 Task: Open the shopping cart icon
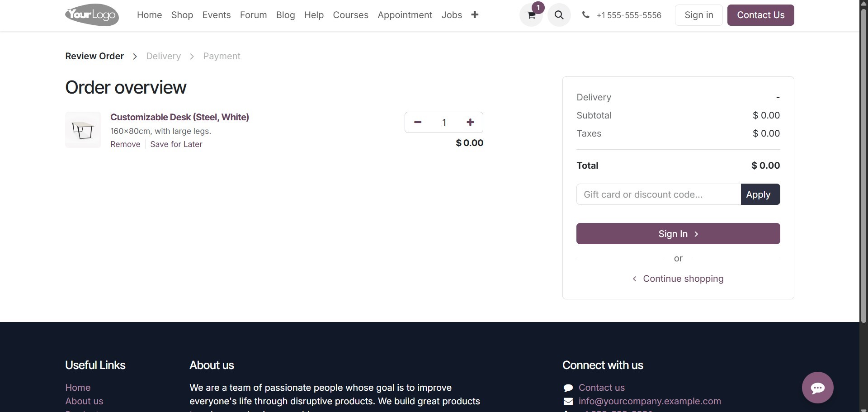(x=531, y=15)
